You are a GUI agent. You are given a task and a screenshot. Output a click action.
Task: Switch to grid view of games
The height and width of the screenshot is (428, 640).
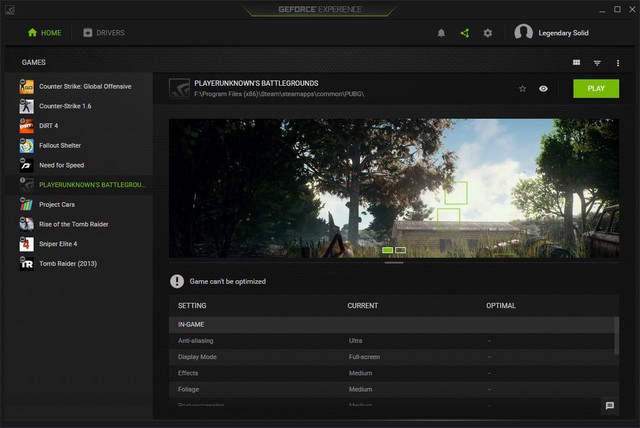point(576,62)
